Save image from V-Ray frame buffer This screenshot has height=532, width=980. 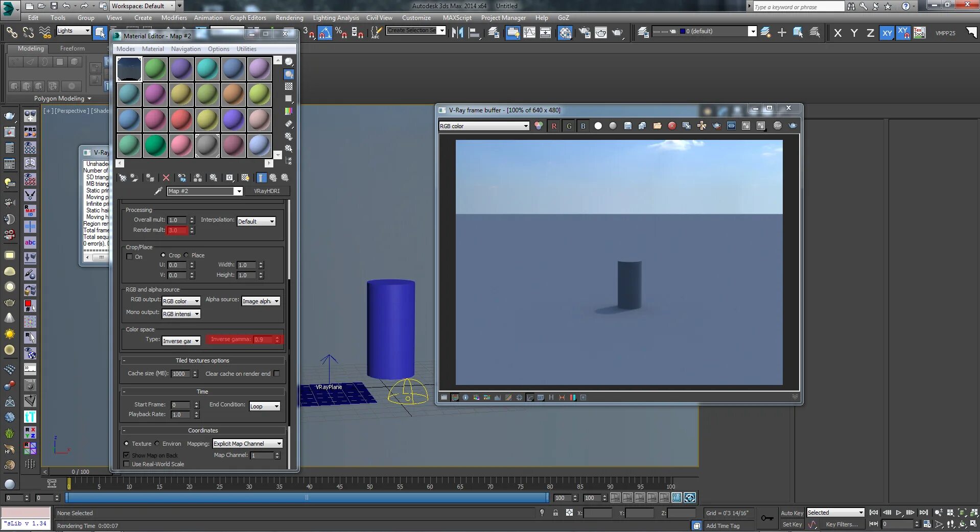(x=628, y=126)
